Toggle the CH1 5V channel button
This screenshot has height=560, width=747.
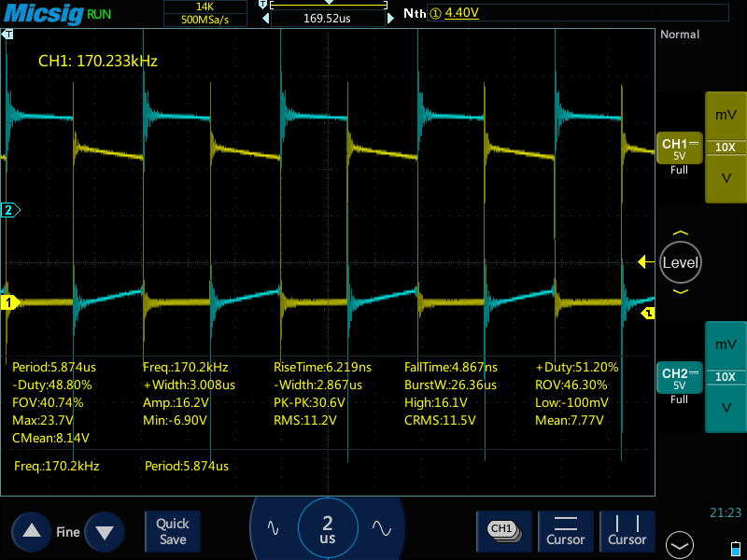click(680, 148)
